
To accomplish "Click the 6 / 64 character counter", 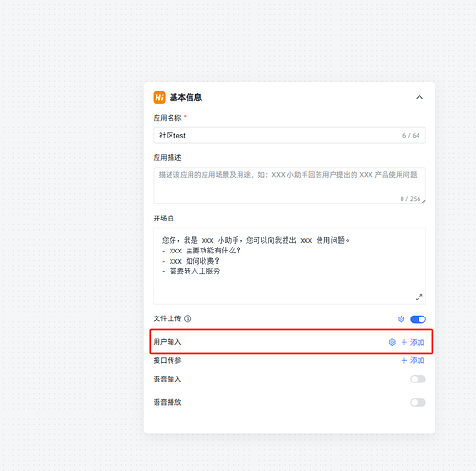I will 411,136.
